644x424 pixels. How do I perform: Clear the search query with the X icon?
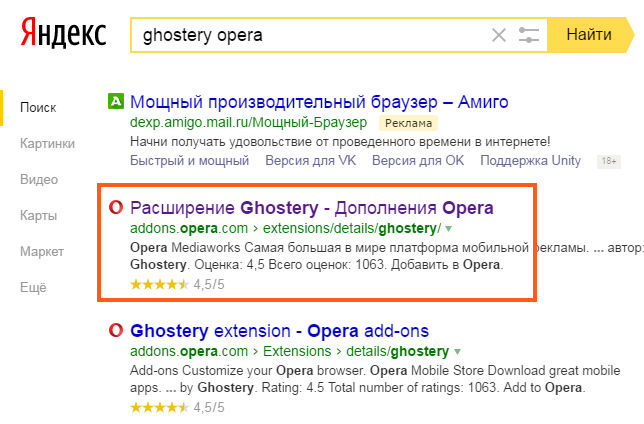pyautogui.click(x=499, y=36)
